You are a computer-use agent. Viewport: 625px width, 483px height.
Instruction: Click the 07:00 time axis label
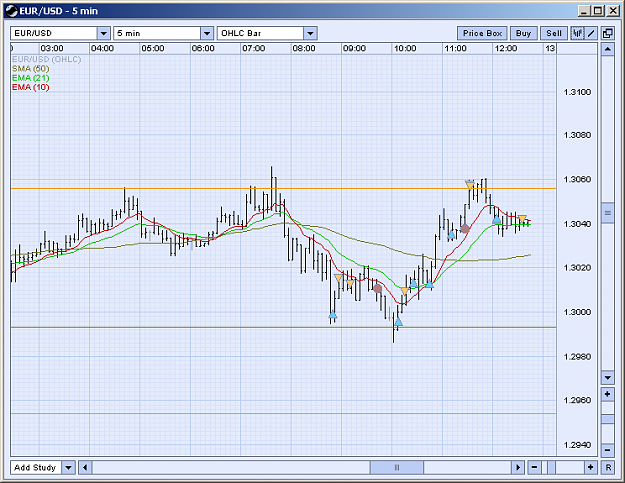click(254, 48)
